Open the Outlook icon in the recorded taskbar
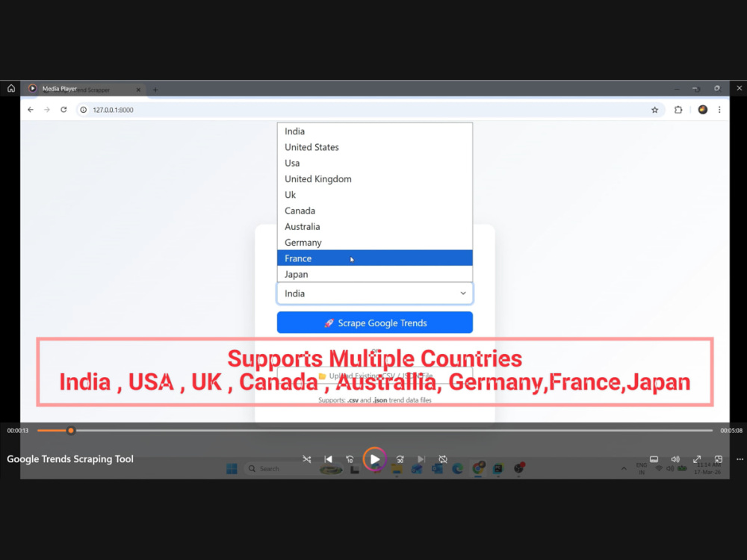This screenshot has width=747, height=560. click(437, 469)
